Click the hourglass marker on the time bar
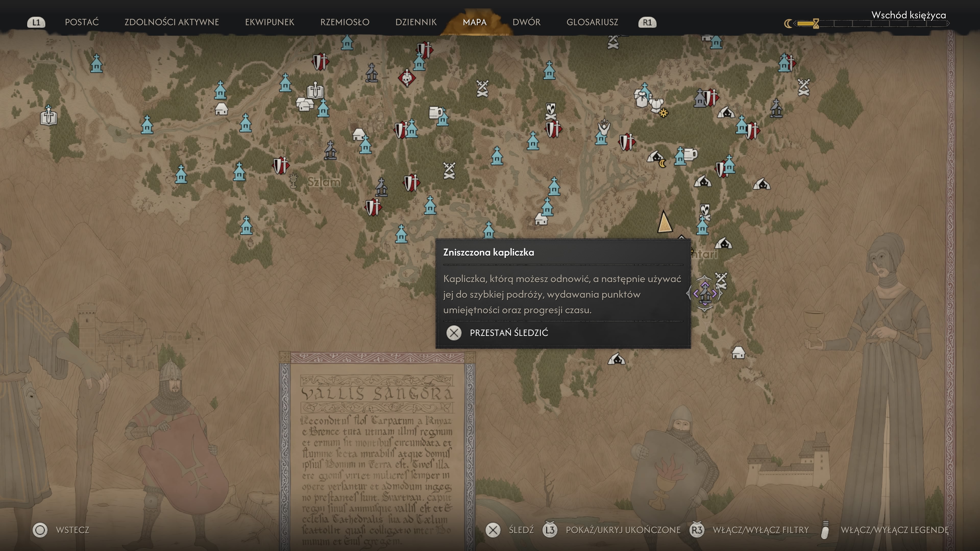The height and width of the screenshot is (551, 980). pyautogui.click(x=816, y=23)
